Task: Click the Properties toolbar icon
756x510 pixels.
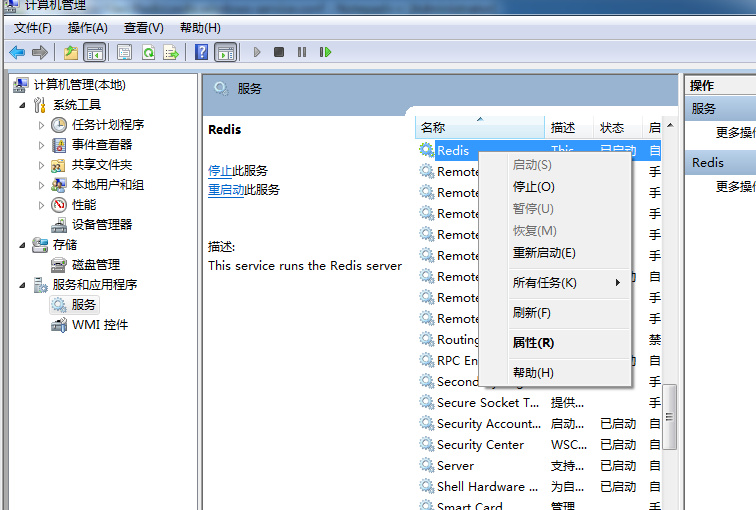Action: (124, 52)
